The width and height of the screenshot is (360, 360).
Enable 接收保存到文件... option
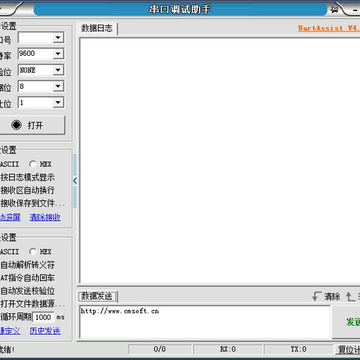click(32, 203)
